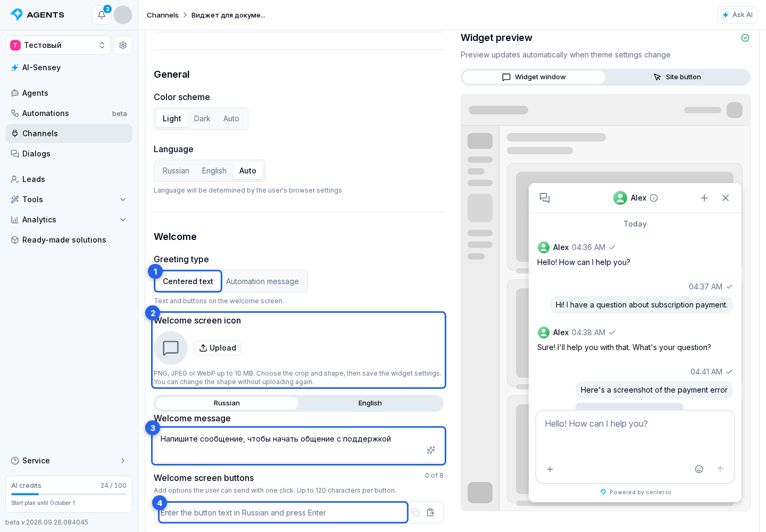This screenshot has width=766, height=532.
Task: Click the emoji icon in chat preview
Action: pyautogui.click(x=699, y=469)
